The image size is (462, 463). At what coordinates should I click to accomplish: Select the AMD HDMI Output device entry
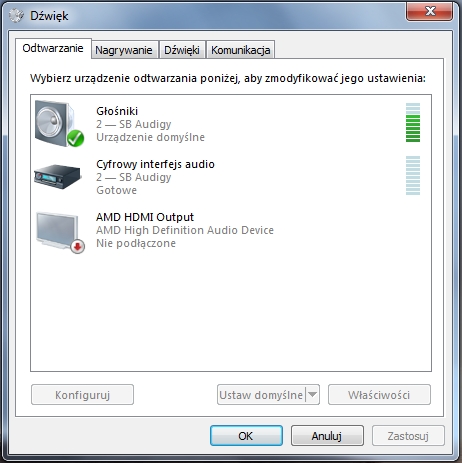tap(231, 230)
